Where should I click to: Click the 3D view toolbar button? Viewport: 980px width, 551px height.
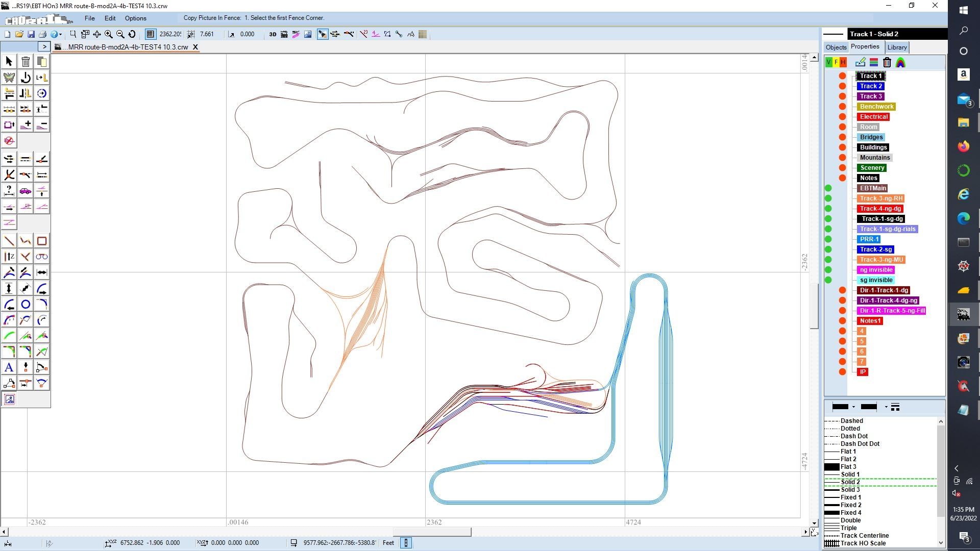coord(273,34)
